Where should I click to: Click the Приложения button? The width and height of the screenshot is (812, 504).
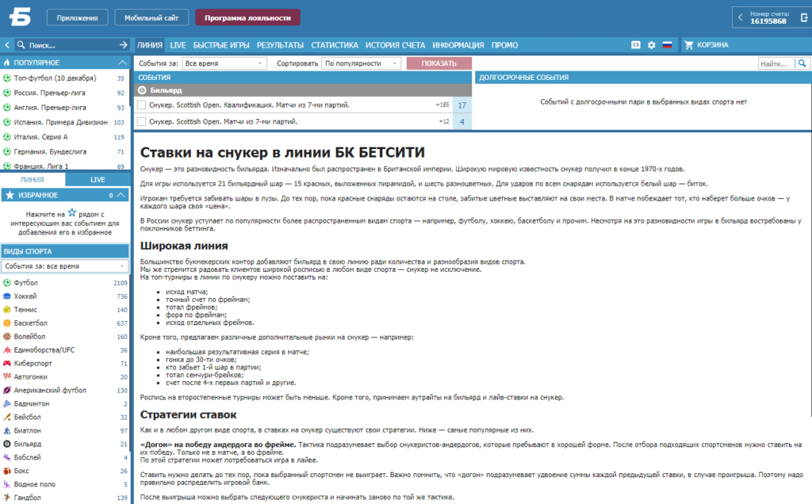click(77, 17)
